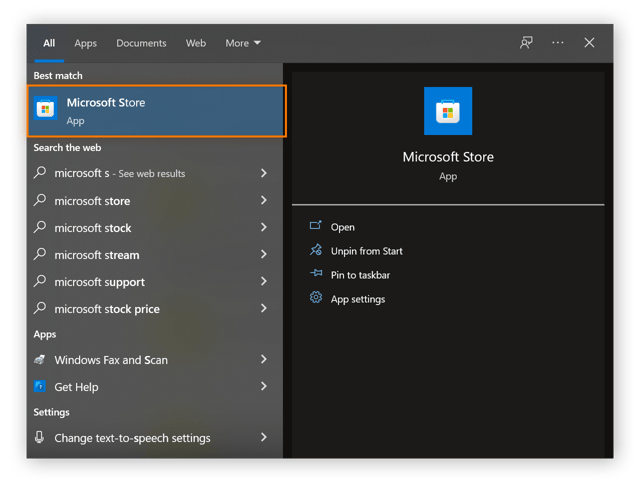Close the search panel with X
Screen dimensions: 640x482
tap(589, 42)
